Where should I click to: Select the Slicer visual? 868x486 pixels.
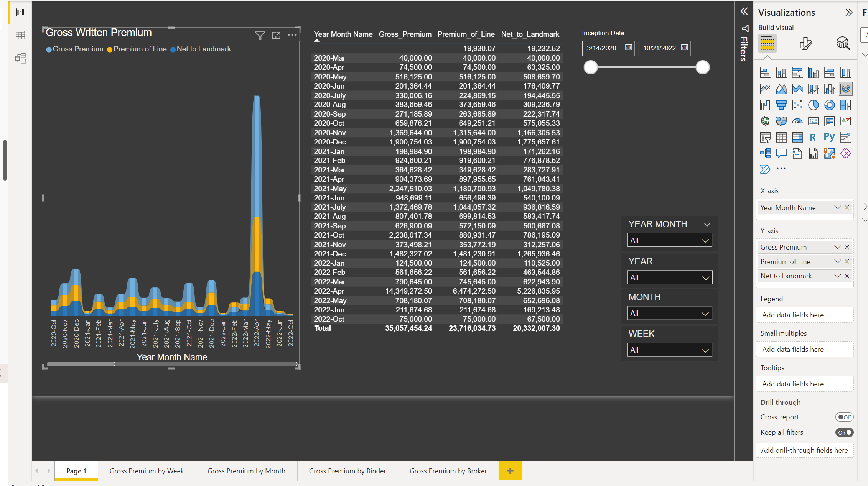tap(765, 137)
